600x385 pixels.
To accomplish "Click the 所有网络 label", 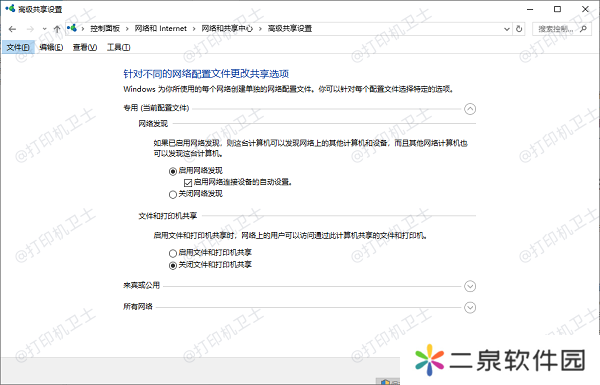I will (x=138, y=307).
